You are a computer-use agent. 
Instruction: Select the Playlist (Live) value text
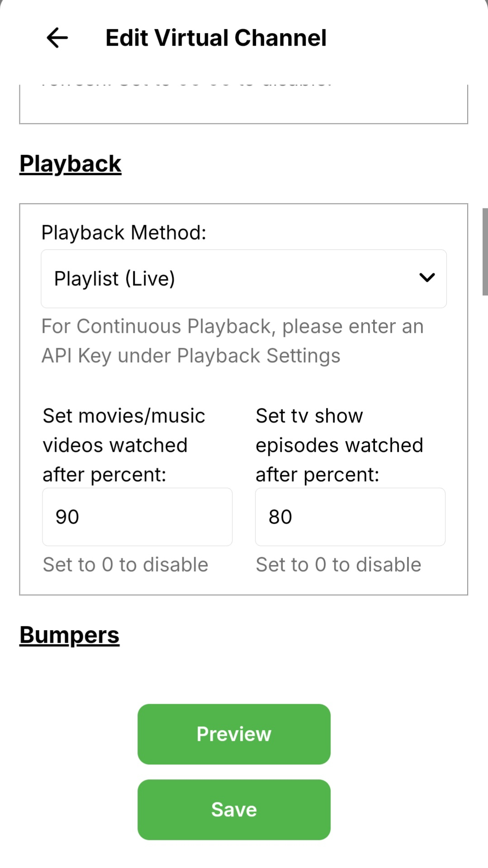coord(114,279)
